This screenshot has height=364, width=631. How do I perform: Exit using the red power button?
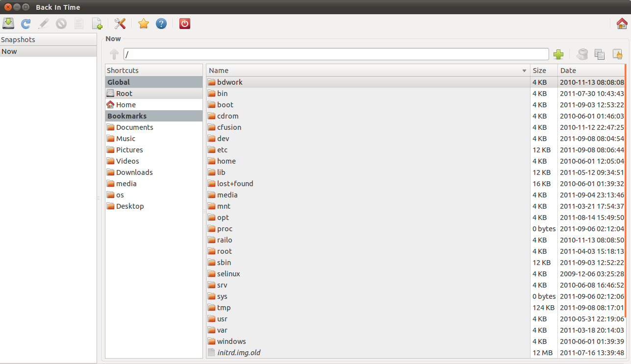pos(185,24)
